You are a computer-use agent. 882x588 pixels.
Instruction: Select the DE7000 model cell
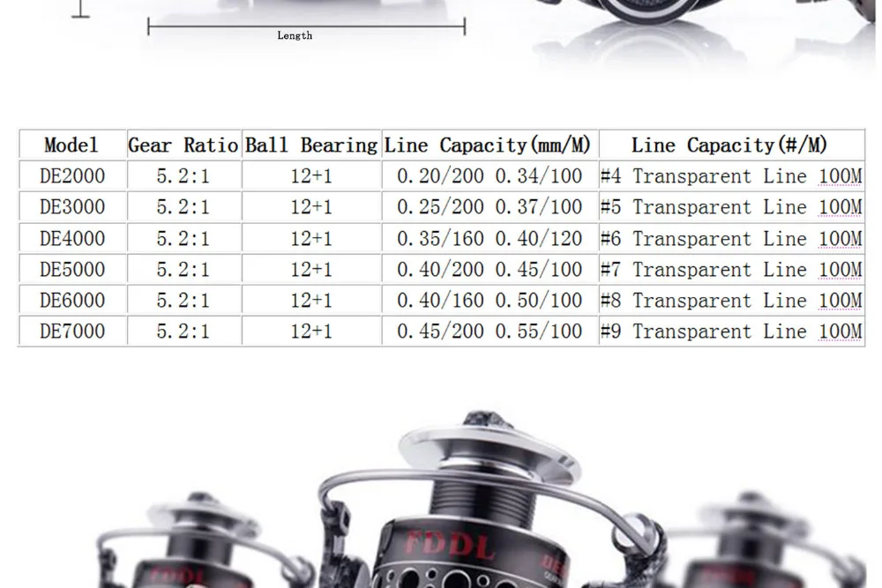(72, 331)
